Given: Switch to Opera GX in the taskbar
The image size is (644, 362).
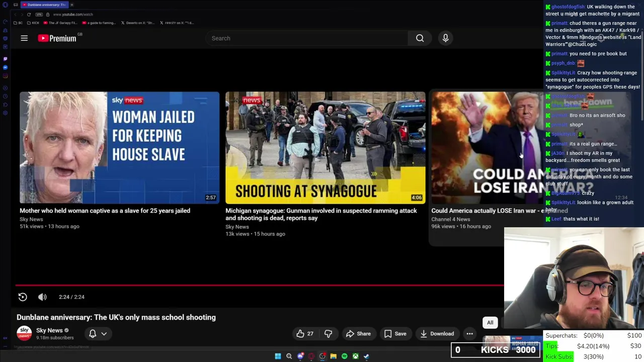Looking at the screenshot, I should click(311, 356).
